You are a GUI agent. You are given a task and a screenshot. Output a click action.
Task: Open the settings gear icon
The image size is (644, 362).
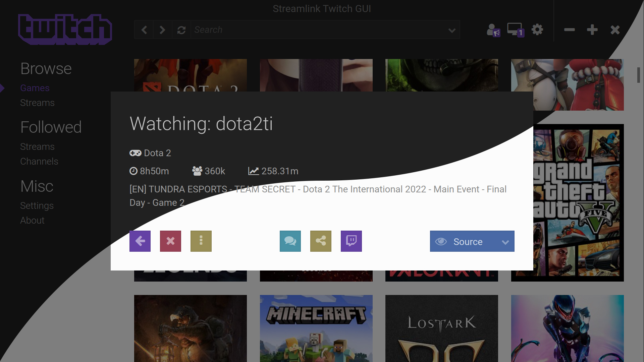tap(537, 29)
